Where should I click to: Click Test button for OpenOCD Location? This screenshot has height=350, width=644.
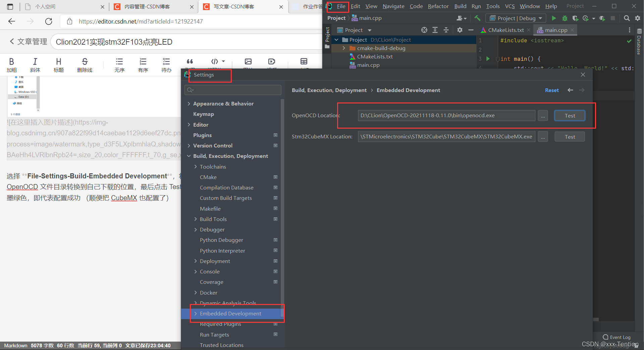[x=570, y=116]
